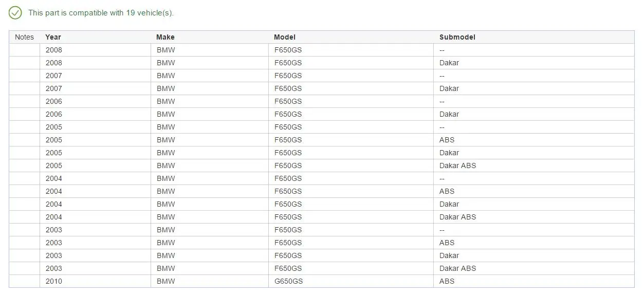Select the G650GS model cell
The height and width of the screenshot is (294, 644).
pyautogui.click(x=288, y=281)
